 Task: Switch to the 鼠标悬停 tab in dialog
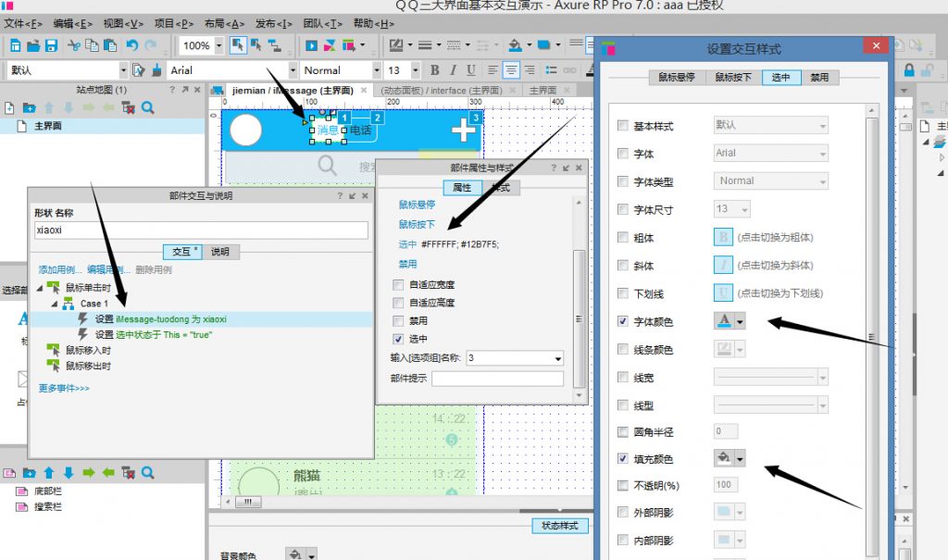[677, 78]
